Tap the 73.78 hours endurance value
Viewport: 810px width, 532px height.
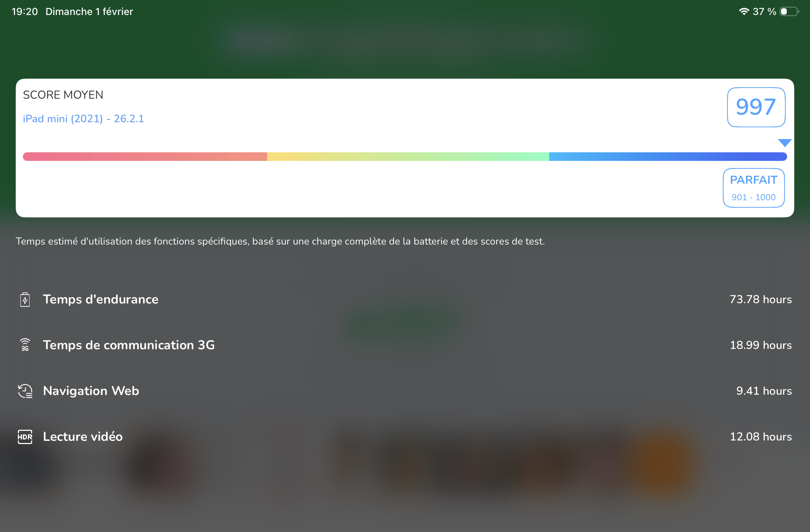tap(761, 299)
